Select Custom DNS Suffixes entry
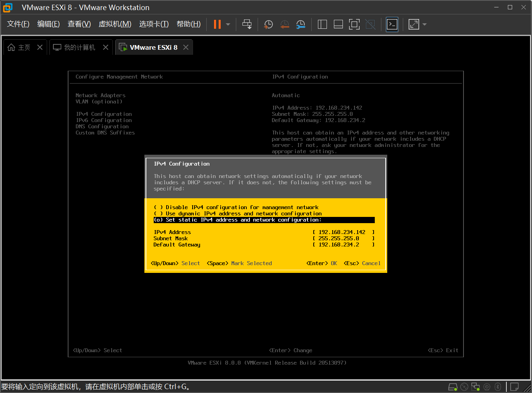The width and height of the screenshot is (532, 393). 105,133
